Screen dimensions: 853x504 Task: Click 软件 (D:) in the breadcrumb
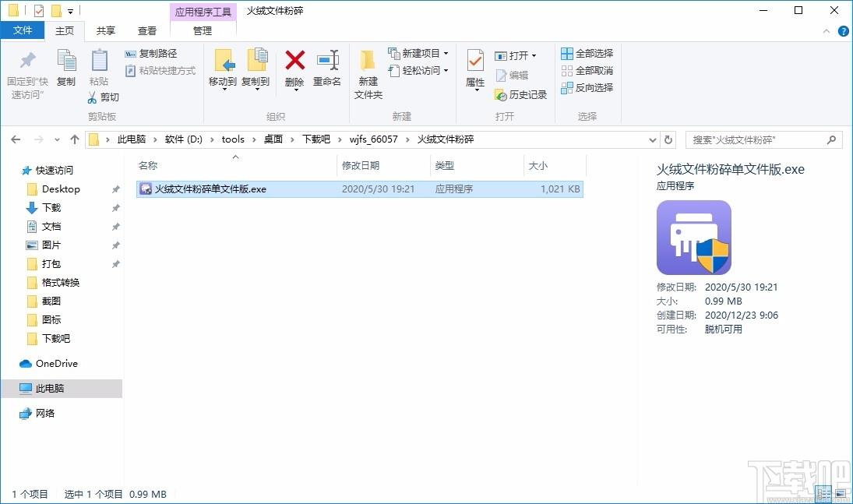pos(183,139)
